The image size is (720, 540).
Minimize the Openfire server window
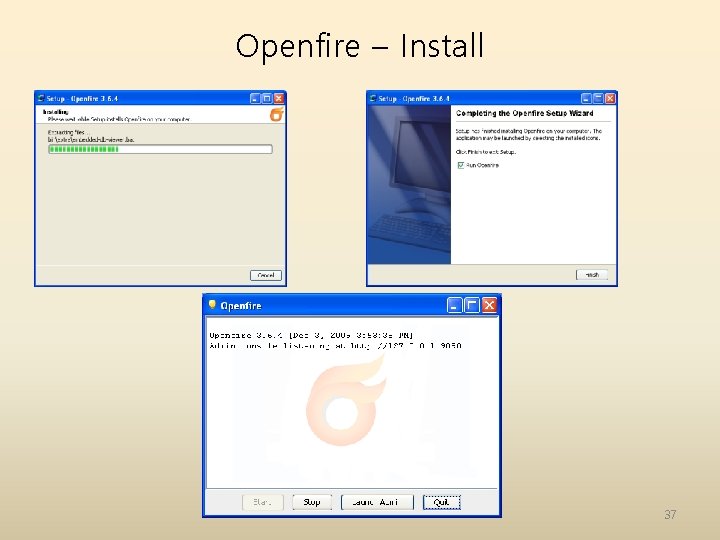coord(454,305)
